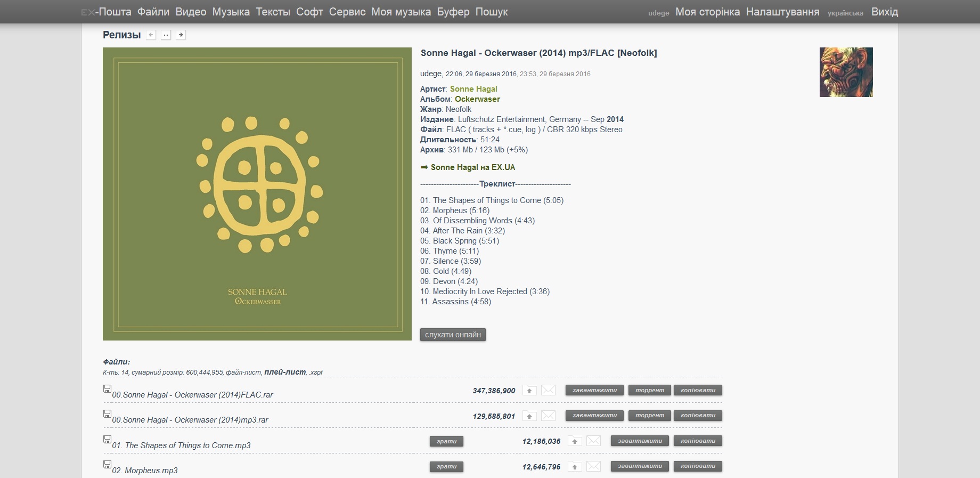Screen dimensions: 980x478
Task: Open the Тексты section
Action: pos(273,12)
